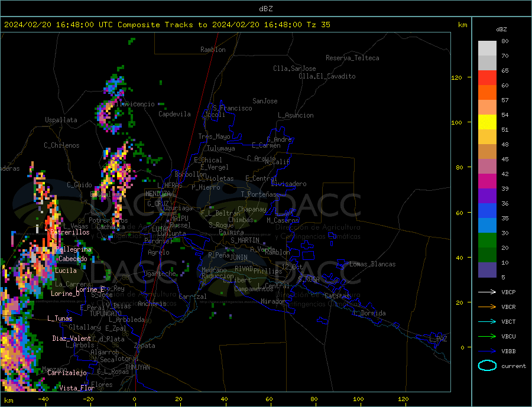Image resolution: width=532 pixels, height=407 pixels.
Task: Click the 'Mirador' map label
Action: click(x=273, y=301)
